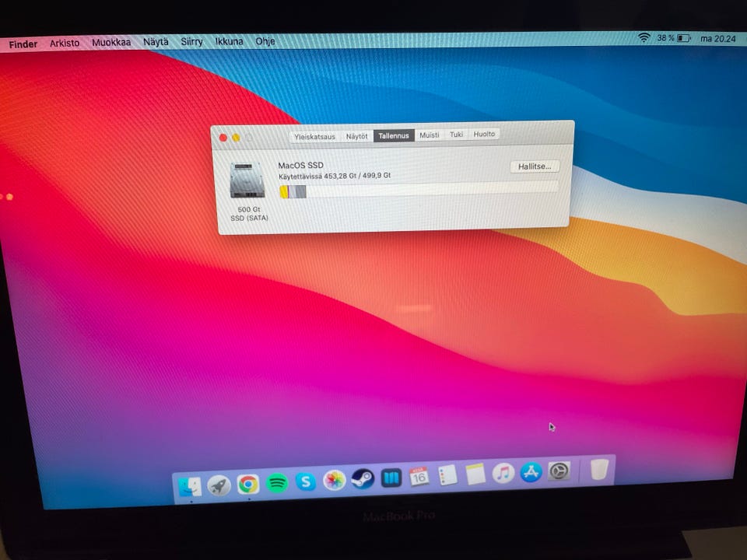Open the Trash in the Dock
Screen dimensions: 747x560
[x=599, y=469]
